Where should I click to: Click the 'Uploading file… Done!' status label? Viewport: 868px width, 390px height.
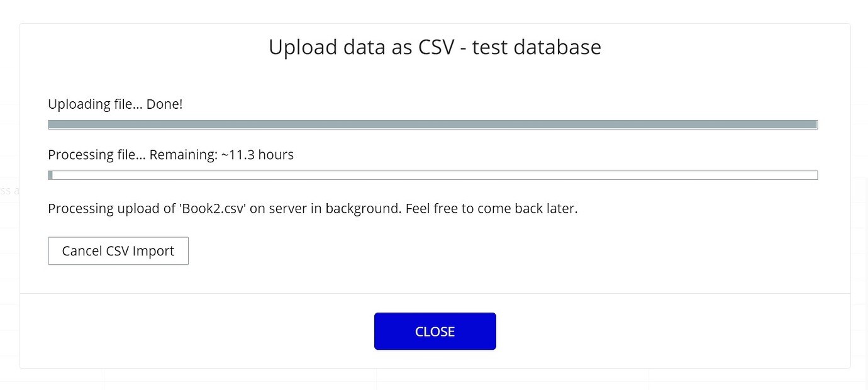tap(115, 104)
